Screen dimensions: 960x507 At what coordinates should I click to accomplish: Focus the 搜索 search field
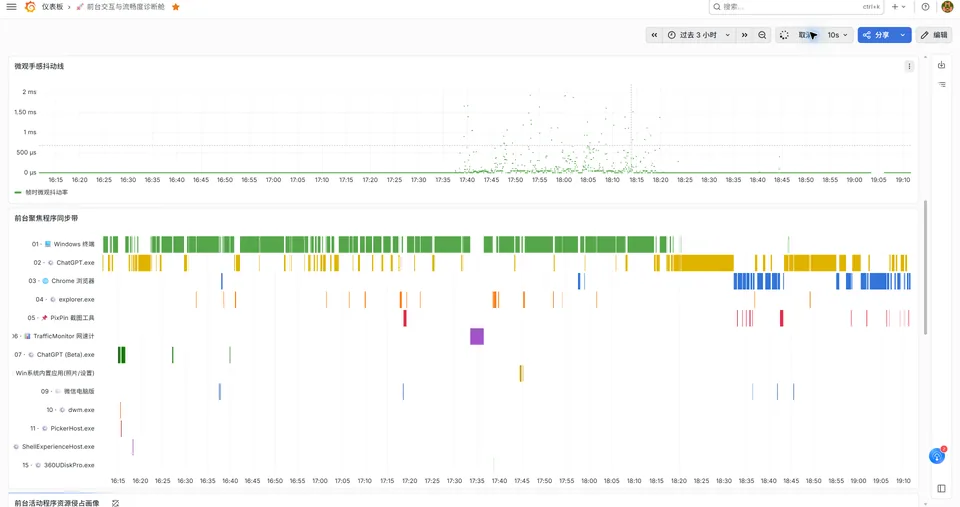(796, 7)
